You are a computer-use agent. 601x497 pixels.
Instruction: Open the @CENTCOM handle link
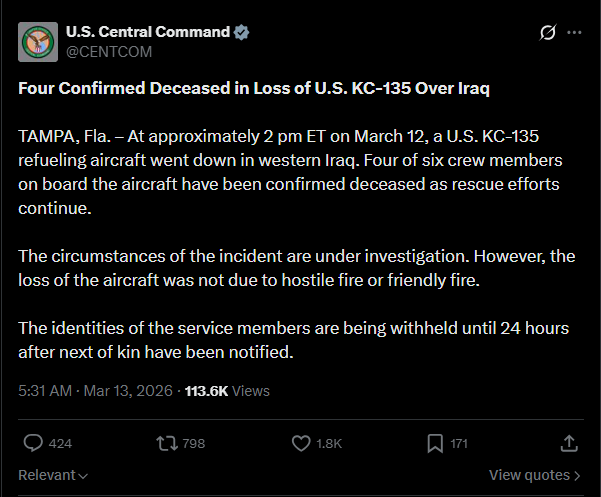coord(109,51)
